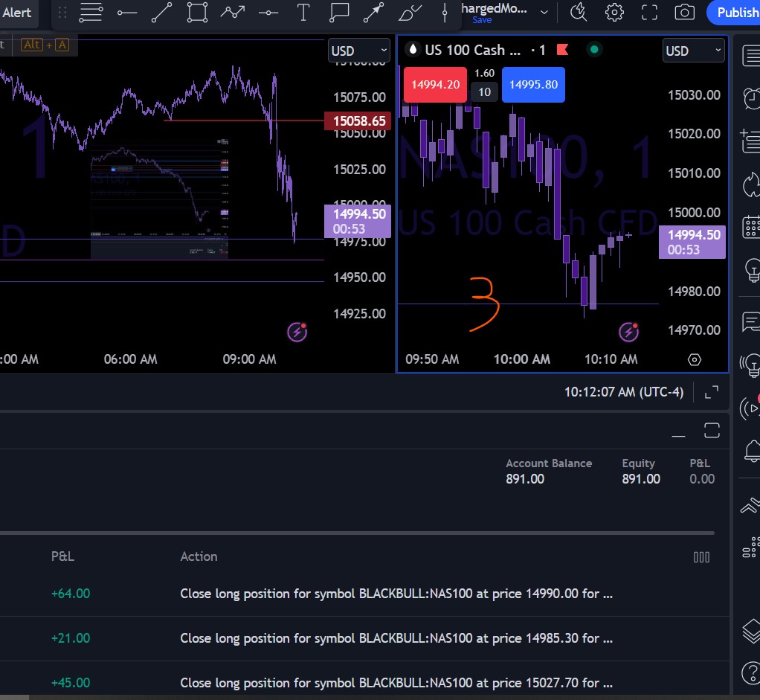Toggle maximize chart button beside clock
The width and height of the screenshot is (760, 700).
711,391
